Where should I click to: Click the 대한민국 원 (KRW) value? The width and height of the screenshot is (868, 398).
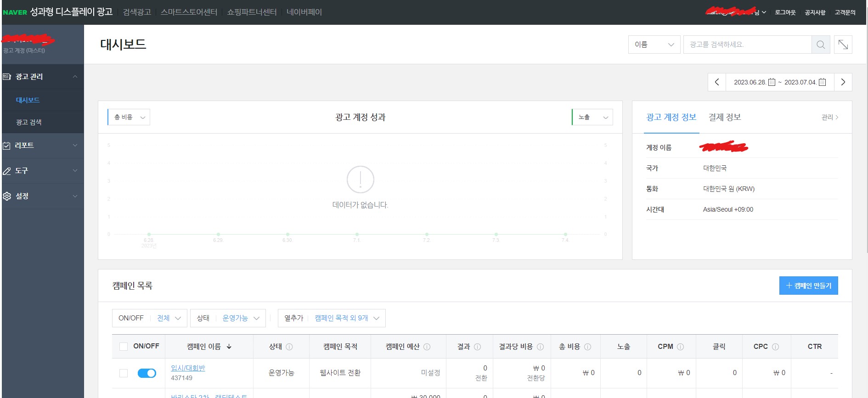click(x=729, y=189)
